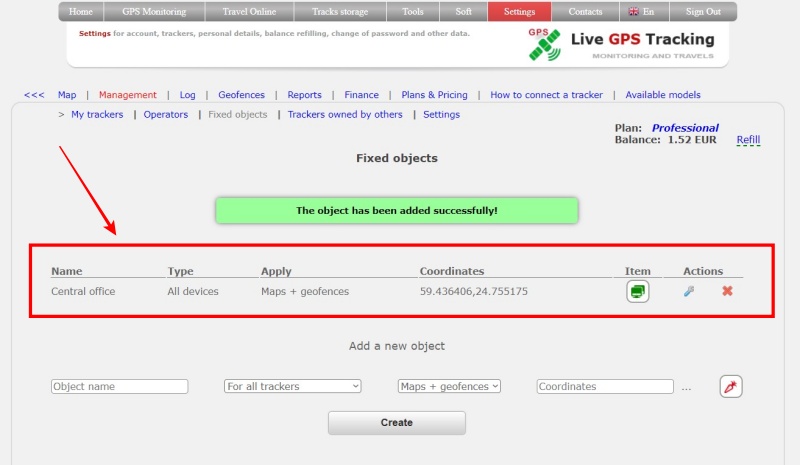Viewport: 800px width, 465px height.
Task: Click Sign Out in the top bar
Action: click(x=702, y=12)
